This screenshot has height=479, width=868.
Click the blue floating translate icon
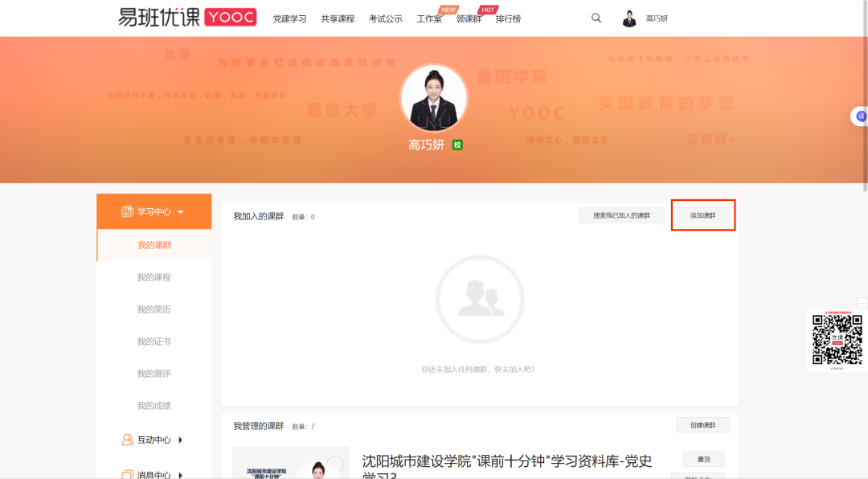point(860,117)
